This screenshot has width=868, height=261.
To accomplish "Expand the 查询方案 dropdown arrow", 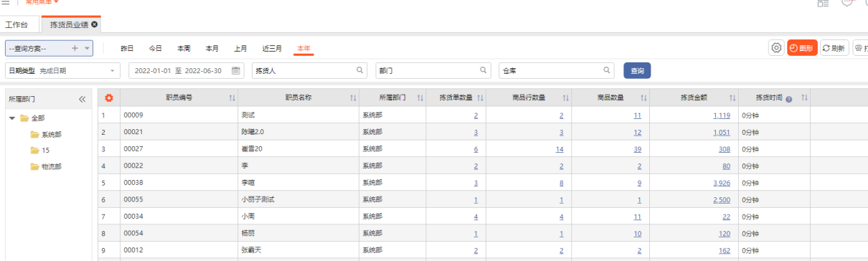I will tap(87, 48).
